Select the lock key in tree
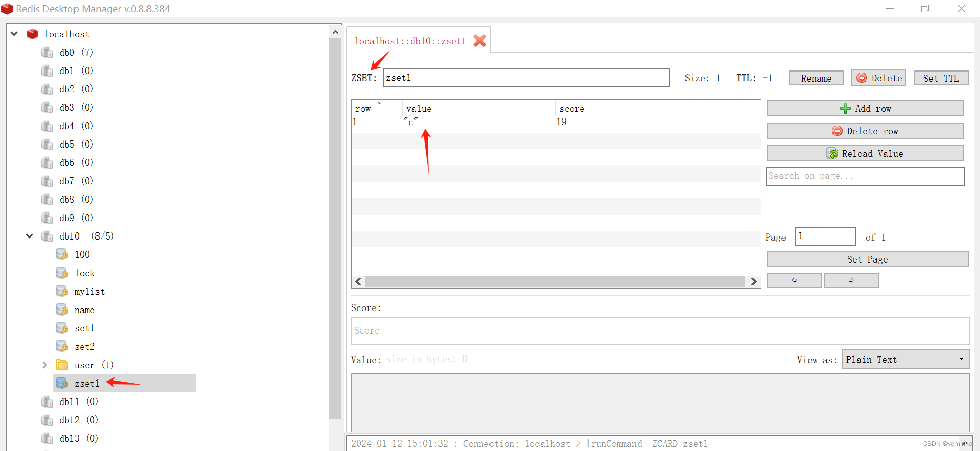 tap(85, 273)
